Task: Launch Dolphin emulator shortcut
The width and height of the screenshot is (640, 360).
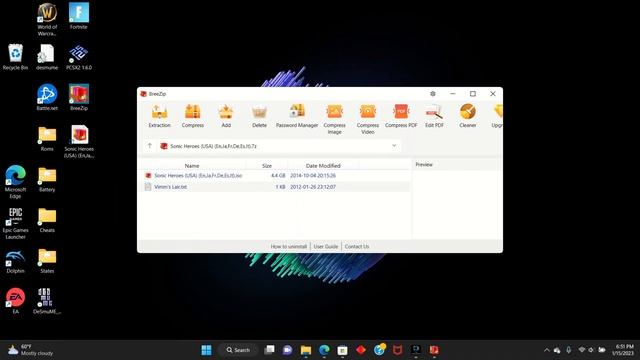Action: point(15,260)
